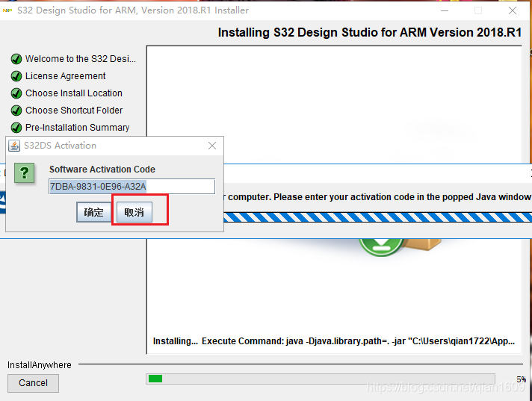Click the green question mark icon
Viewport: 532px width, 401px height.
25,173
